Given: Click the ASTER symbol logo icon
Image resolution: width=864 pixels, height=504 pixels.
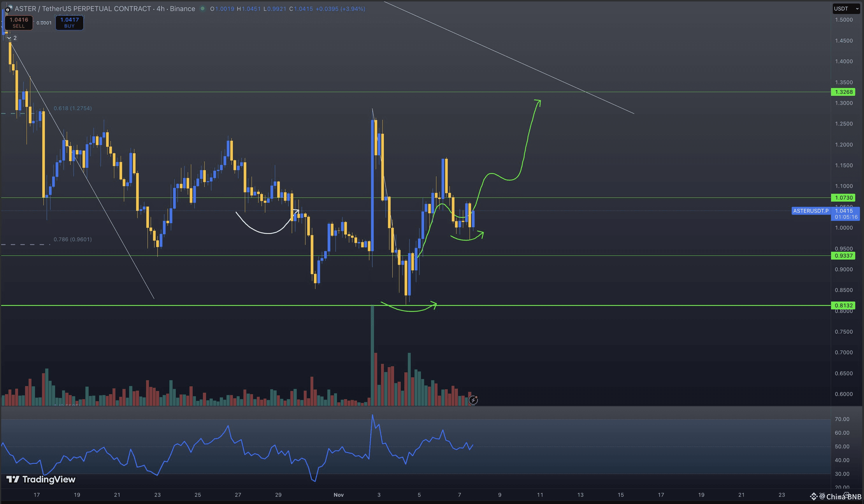Looking at the screenshot, I should (8, 9).
